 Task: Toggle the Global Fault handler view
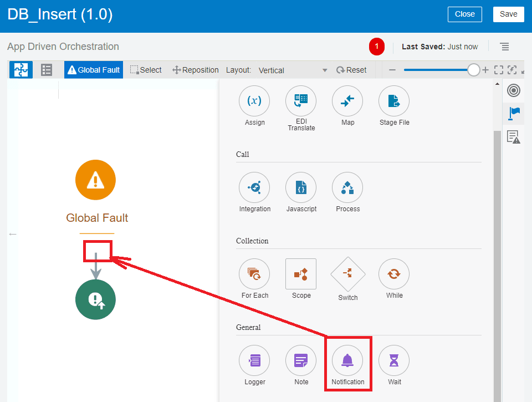coord(94,70)
